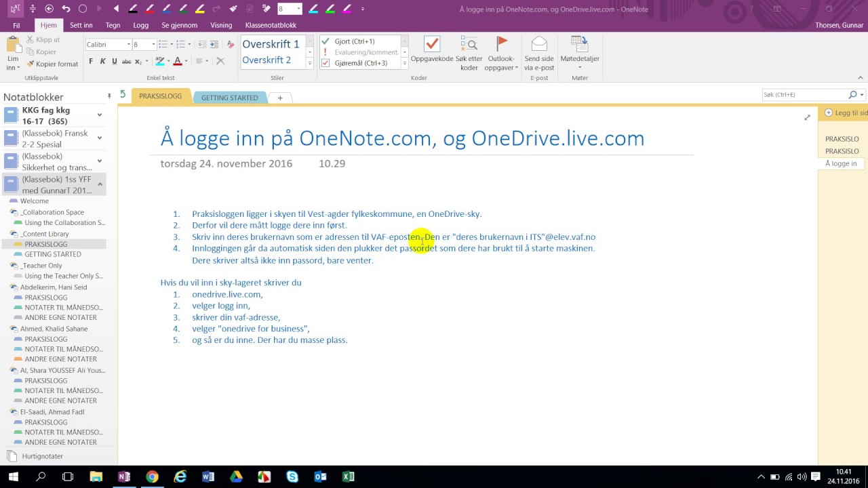Open the font name Calibri dropdown
This screenshot has height=488, width=868.
[x=128, y=44]
